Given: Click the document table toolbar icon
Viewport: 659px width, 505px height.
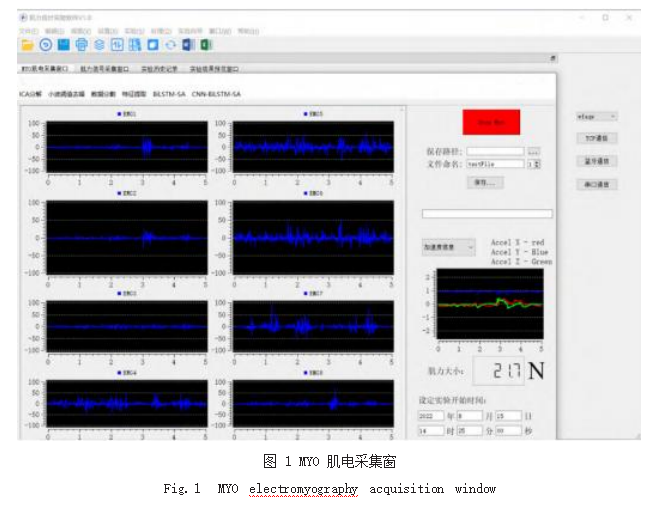Looking at the screenshot, I should pos(135,45).
